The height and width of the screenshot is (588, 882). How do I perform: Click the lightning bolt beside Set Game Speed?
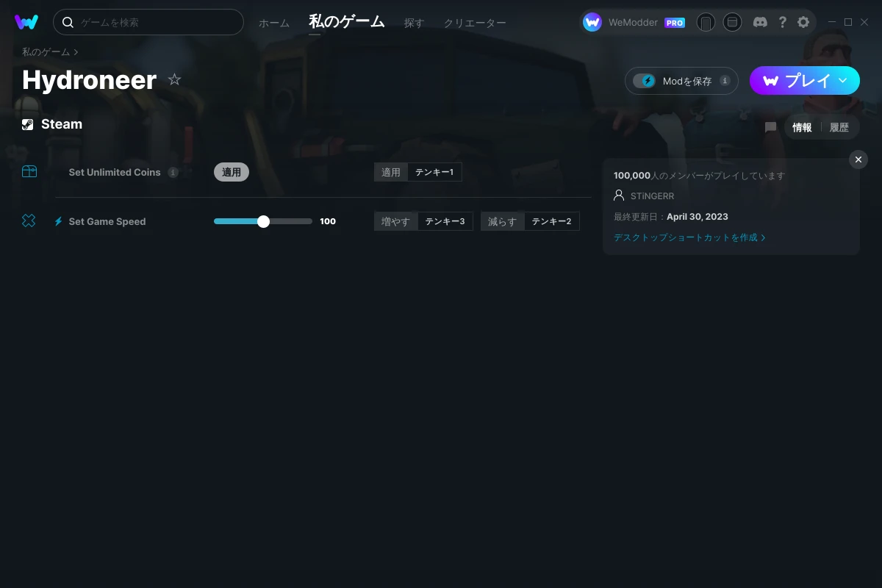59,221
